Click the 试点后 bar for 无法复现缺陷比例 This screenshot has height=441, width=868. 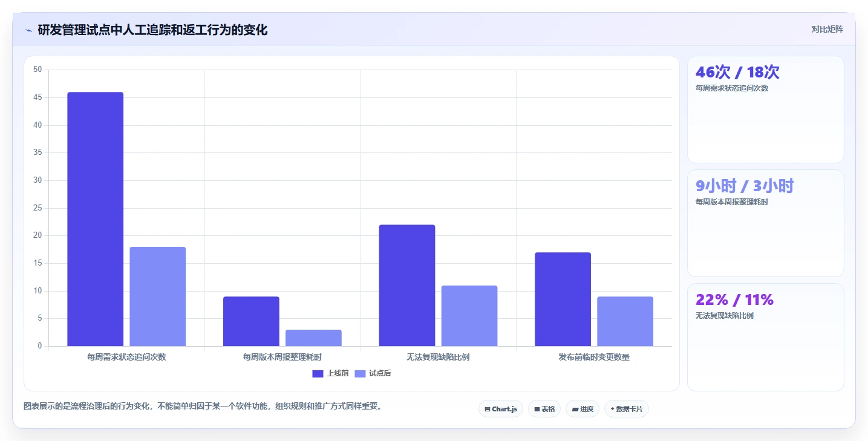(469, 316)
